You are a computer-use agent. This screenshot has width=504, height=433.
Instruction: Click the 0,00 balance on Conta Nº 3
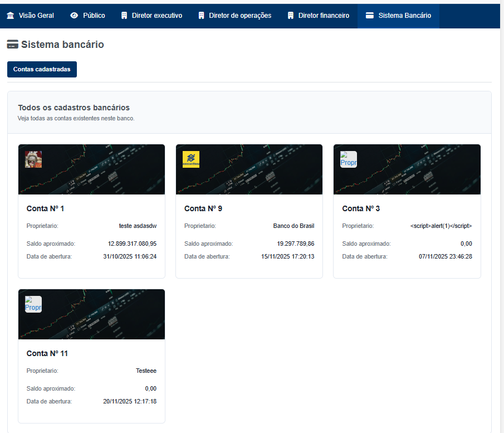[466, 244]
